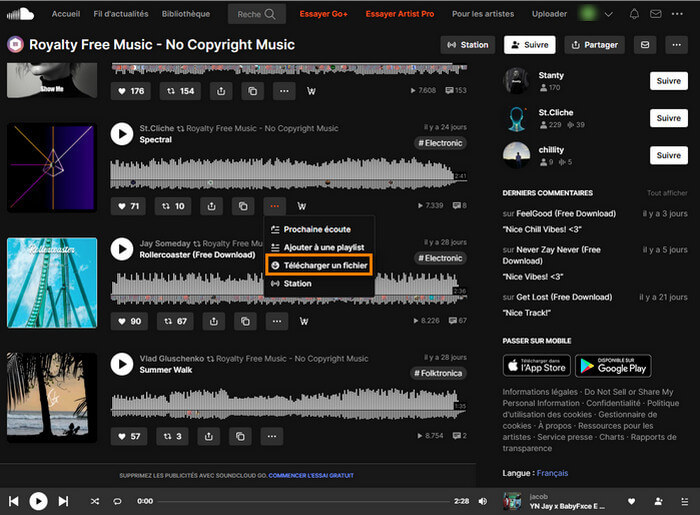The width and height of the screenshot is (700, 515).
Task: Click the Rollercoaster album artwork thumbnail
Action: point(52,283)
